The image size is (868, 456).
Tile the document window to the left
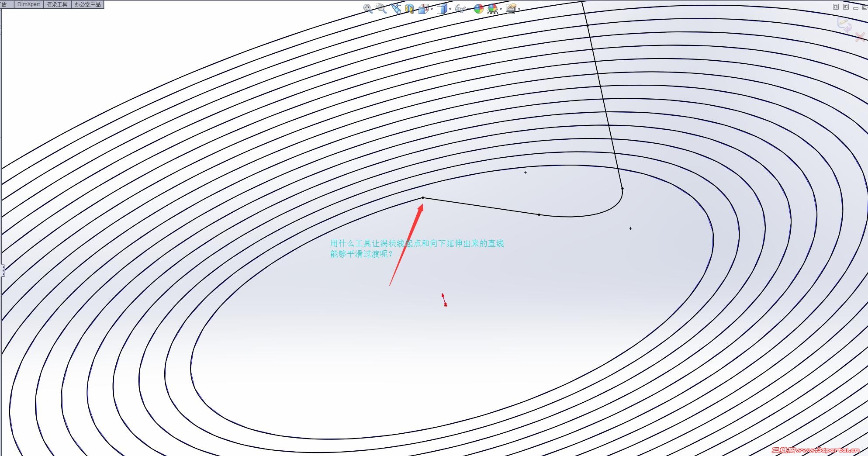click(836, 7)
